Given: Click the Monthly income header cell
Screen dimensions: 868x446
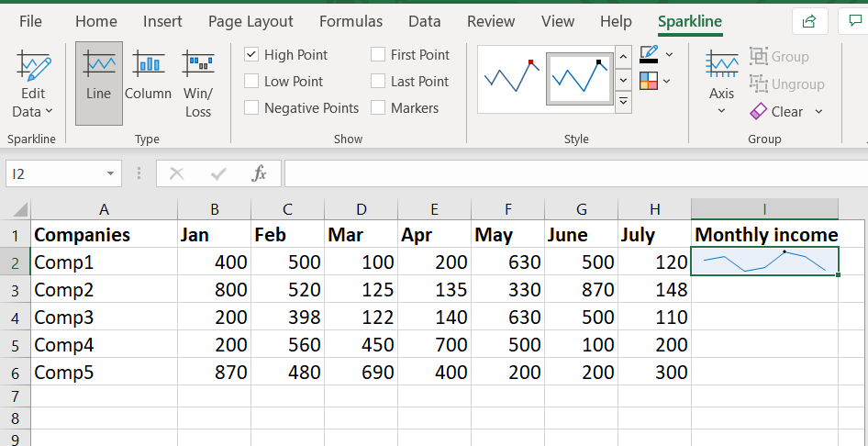Looking at the screenshot, I should point(765,235).
